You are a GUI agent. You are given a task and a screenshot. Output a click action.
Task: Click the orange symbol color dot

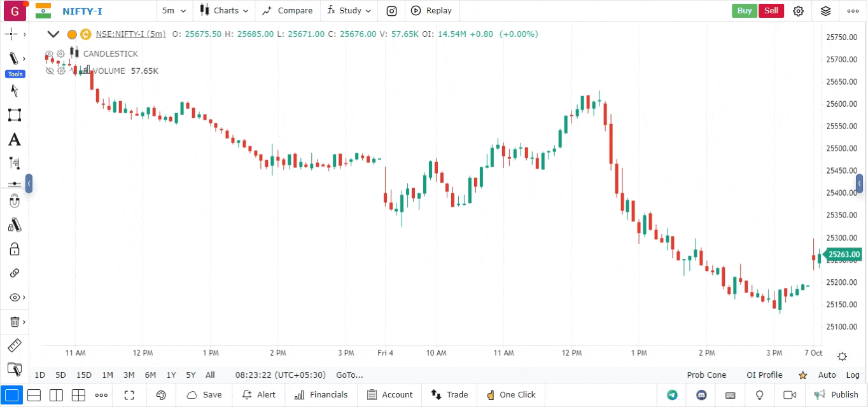point(72,34)
